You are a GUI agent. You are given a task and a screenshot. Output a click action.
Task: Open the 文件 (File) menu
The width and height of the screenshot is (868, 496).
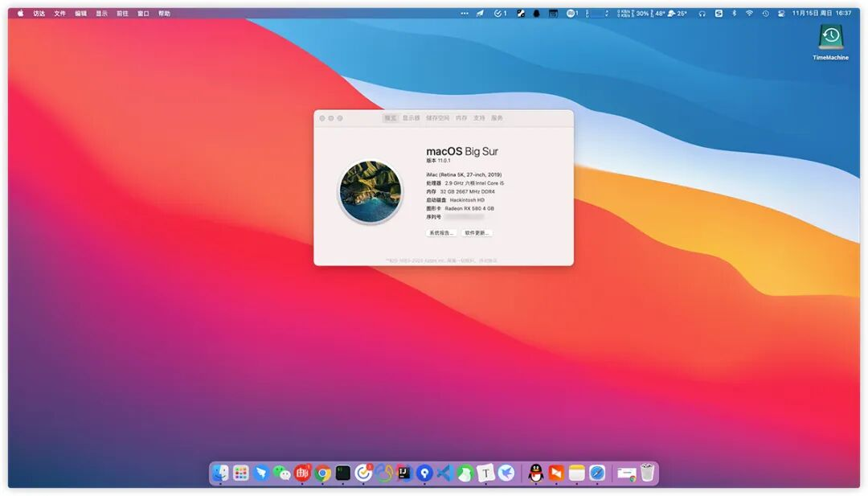click(59, 14)
